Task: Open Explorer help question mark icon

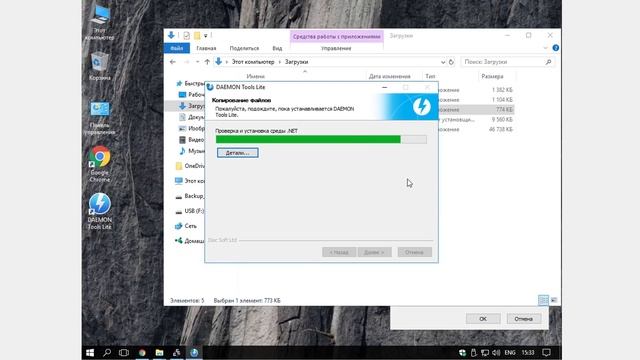Action: (x=556, y=48)
